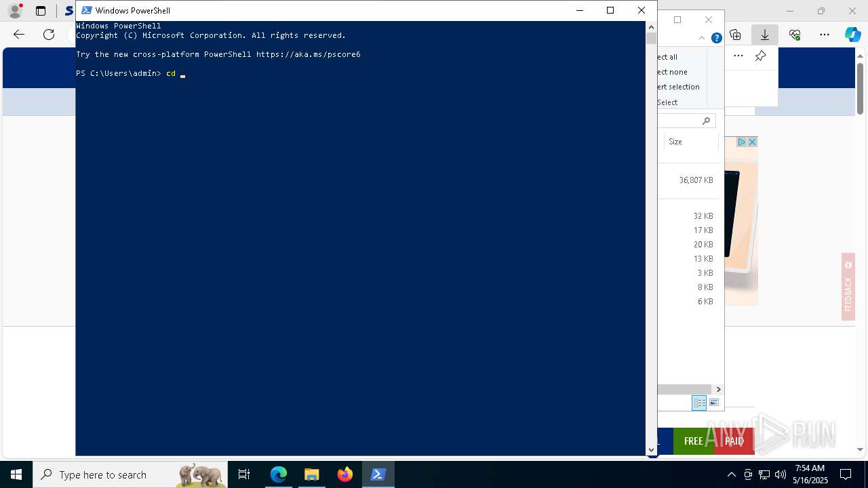Click PowerShell scrollbar up arrow
Image resolution: width=868 pixels, height=488 pixels.
pos(651,27)
